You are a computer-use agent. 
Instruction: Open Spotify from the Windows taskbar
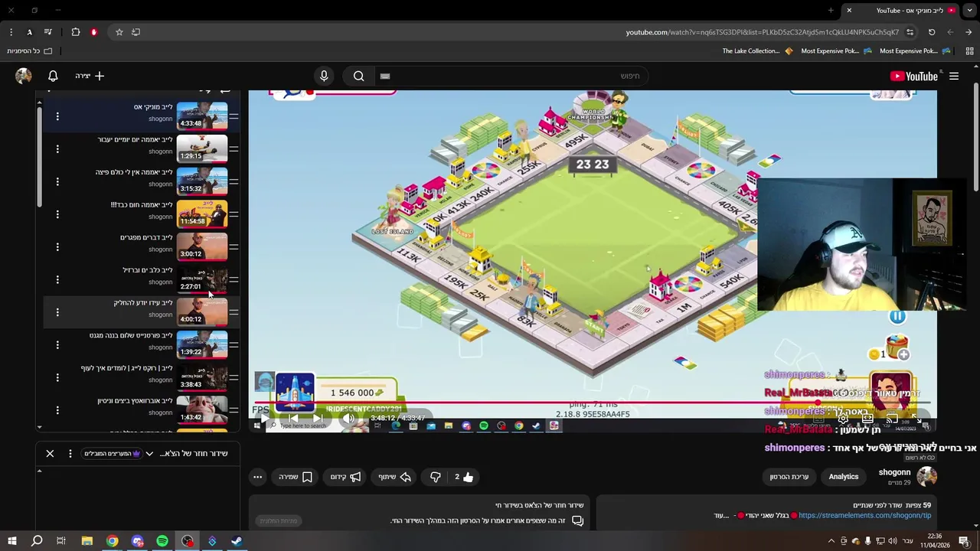click(x=162, y=541)
